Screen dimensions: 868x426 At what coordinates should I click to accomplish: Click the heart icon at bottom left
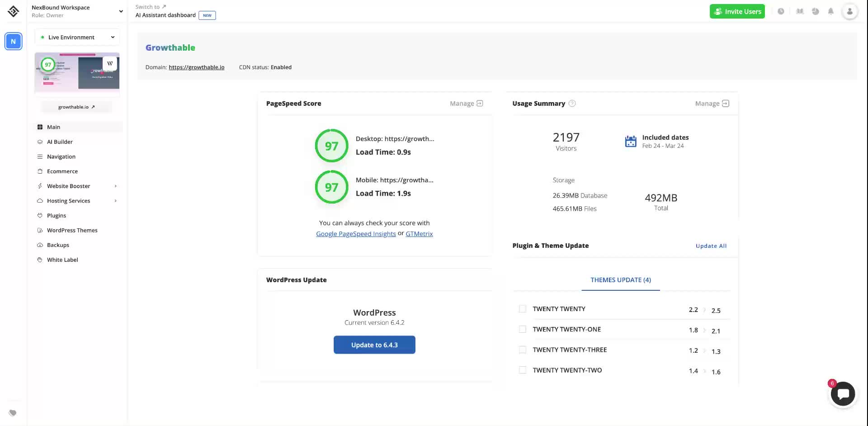pos(13,413)
